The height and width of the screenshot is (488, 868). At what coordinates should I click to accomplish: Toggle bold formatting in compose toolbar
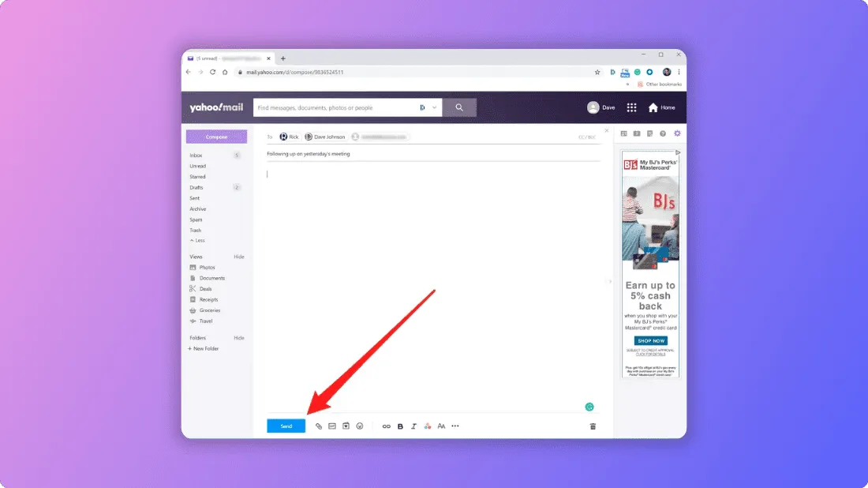point(400,426)
